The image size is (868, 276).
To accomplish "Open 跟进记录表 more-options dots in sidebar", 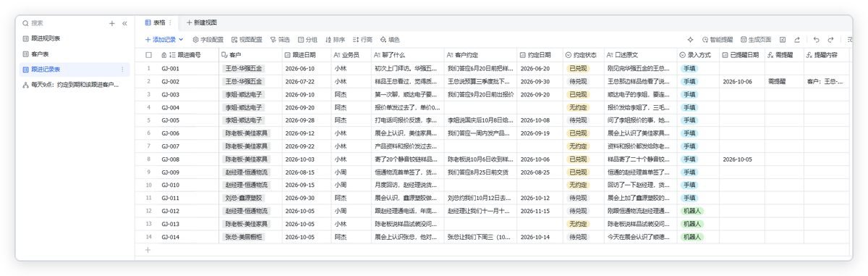I will pos(122,70).
